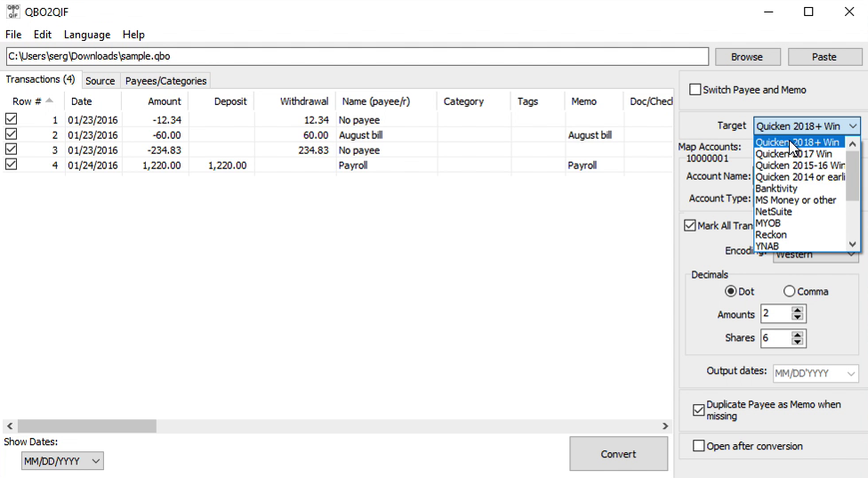Click the Amounts value field
Viewport: 868px width, 478px height.
click(776, 314)
